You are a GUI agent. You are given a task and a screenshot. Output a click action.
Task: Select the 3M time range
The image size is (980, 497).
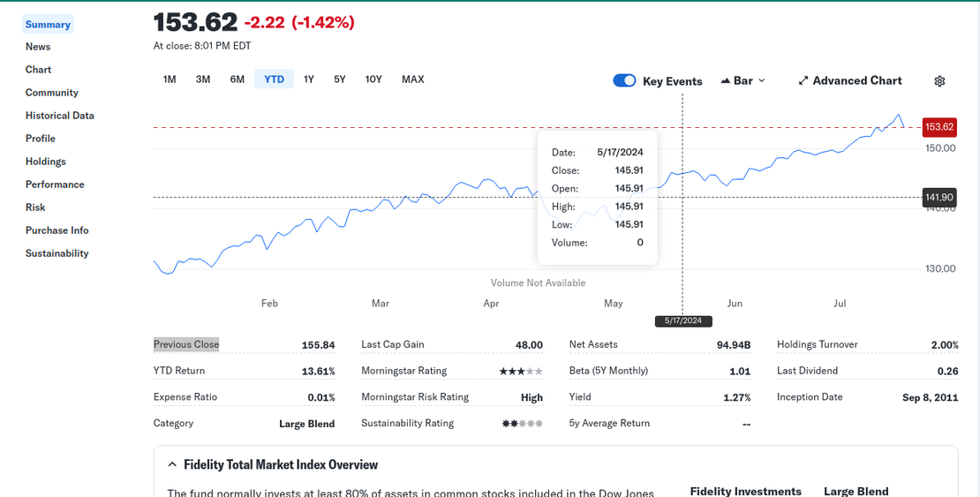pos(202,79)
